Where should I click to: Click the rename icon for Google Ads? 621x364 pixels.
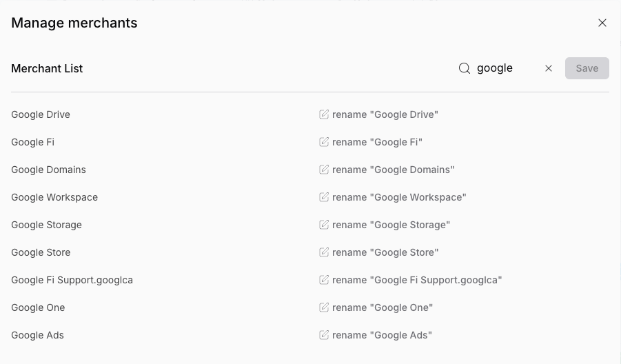(x=324, y=335)
